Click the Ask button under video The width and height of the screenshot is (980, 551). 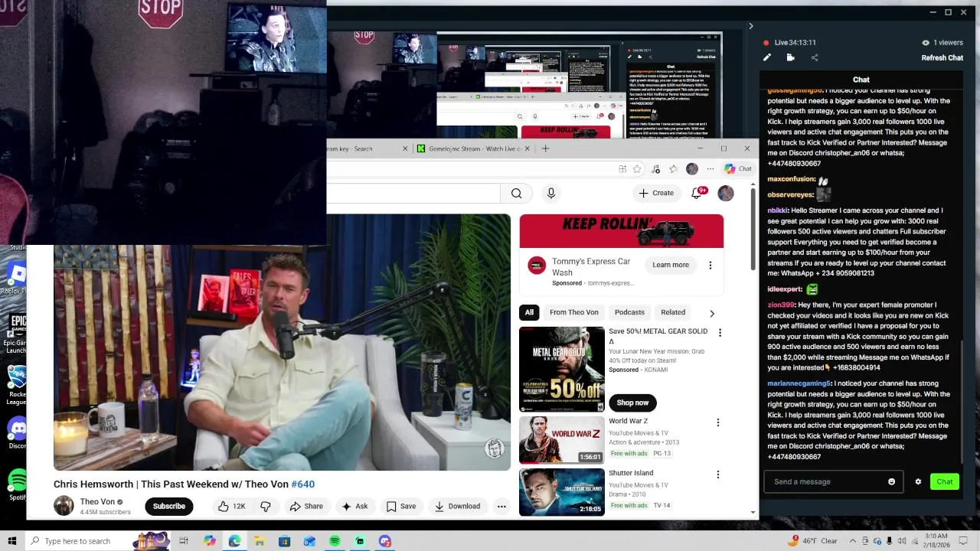click(x=354, y=506)
